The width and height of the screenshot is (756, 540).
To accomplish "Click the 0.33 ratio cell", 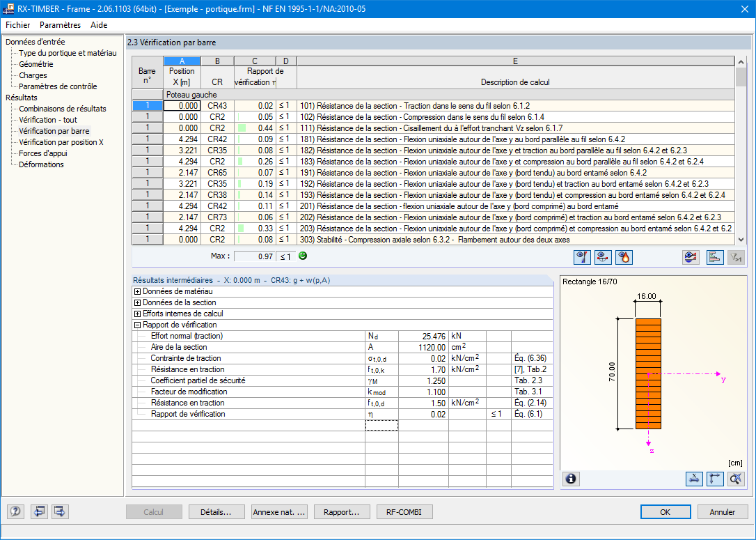I will 255,229.
